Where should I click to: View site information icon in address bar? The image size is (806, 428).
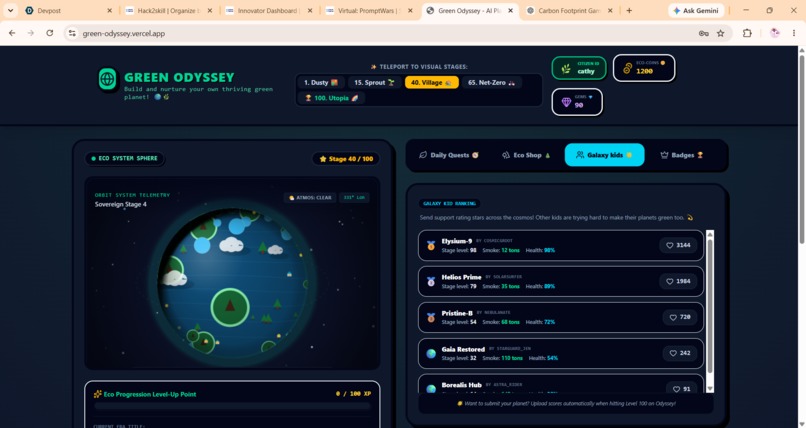point(72,33)
